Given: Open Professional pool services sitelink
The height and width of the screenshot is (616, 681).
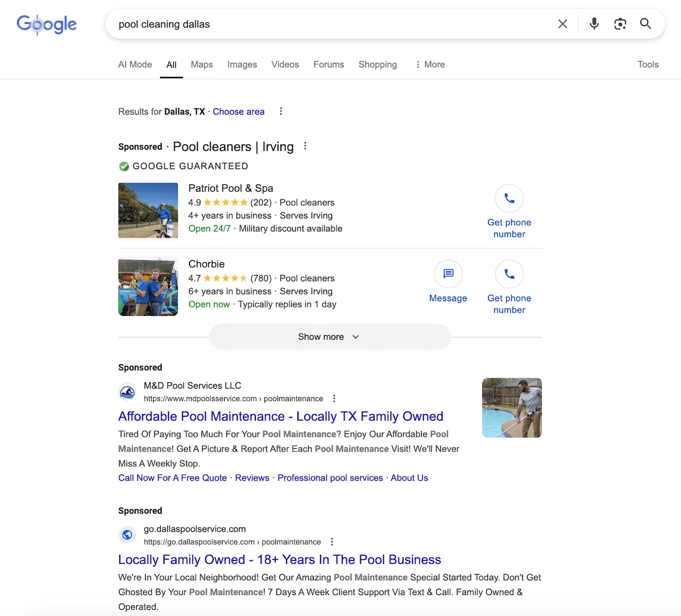Looking at the screenshot, I should pos(330,478).
